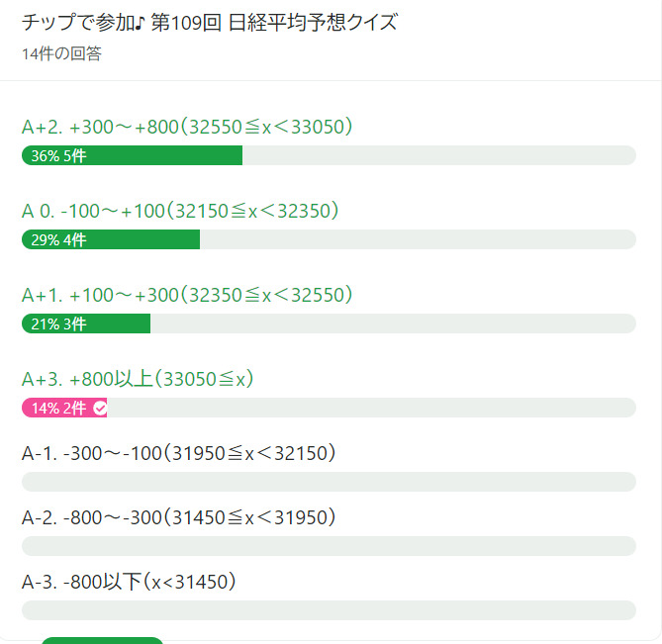Select option A 0. -100～+100
Image resolution: width=662 pixels, height=644 pixels.
point(181,211)
